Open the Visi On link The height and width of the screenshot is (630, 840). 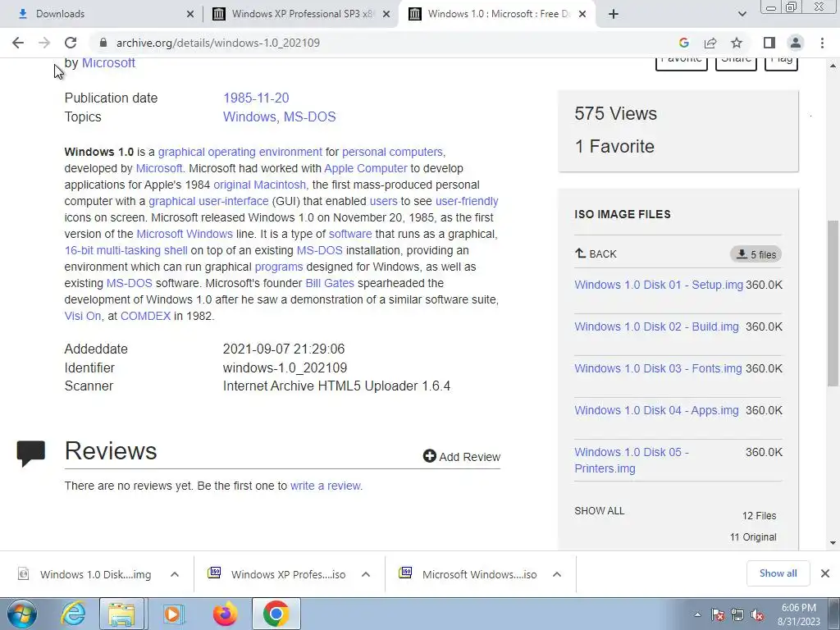(83, 316)
